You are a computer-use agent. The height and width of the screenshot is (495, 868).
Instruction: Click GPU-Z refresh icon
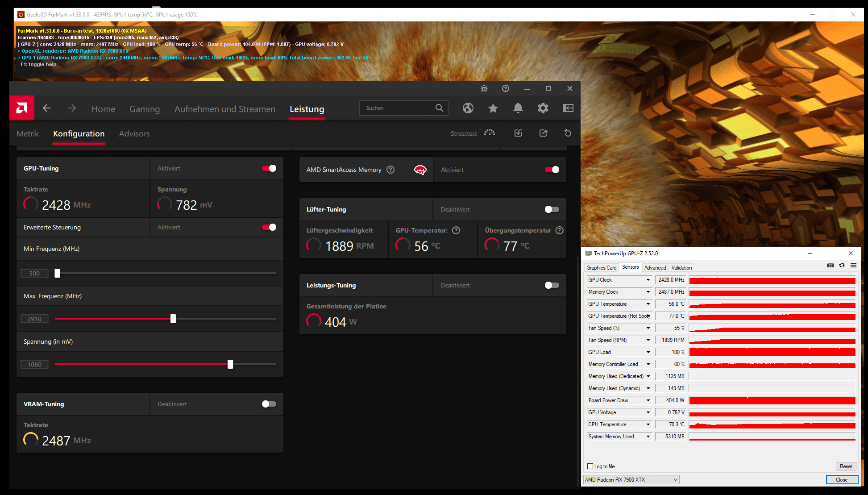(x=842, y=265)
